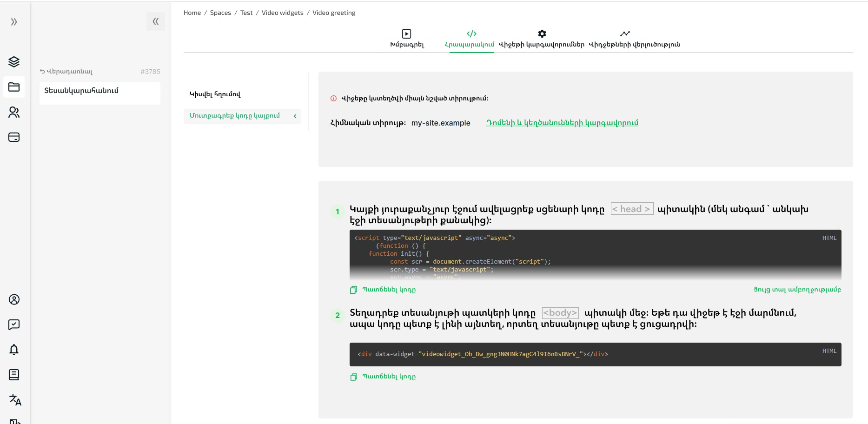Open the Վիդջեթների վերլուծություն tab
Viewport: 868px width, 424px height.
634,39
